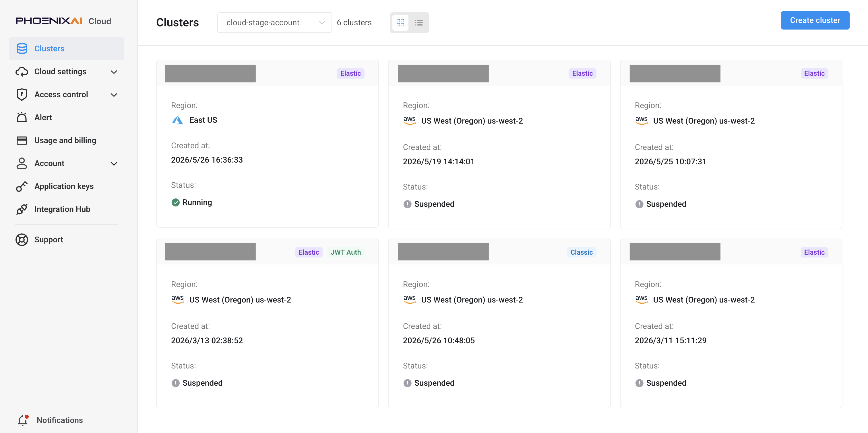This screenshot has width=868, height=433.
Task: Click AWS logo on cluster created 2026/5/19
Action: 410,120
